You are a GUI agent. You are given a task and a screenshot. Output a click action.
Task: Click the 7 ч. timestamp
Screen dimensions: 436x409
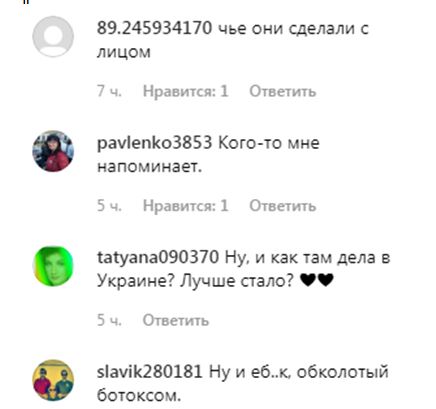(x=109, y=91)
